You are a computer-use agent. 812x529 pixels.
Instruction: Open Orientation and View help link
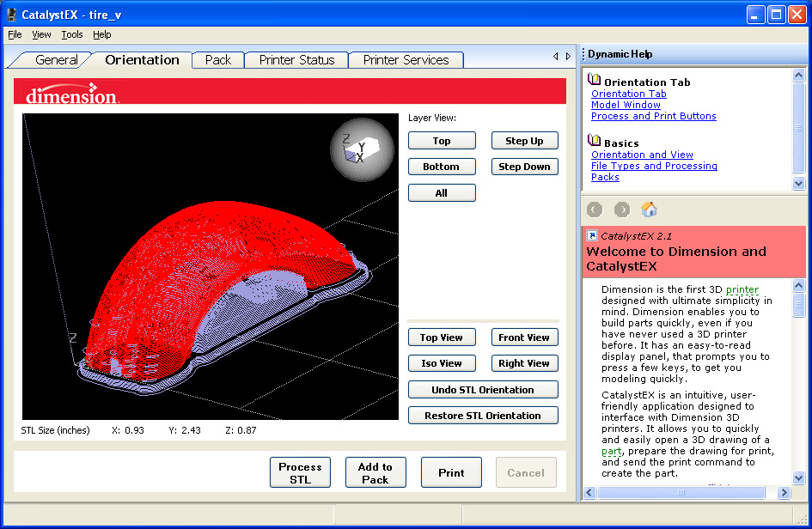[x=642, y=155]
